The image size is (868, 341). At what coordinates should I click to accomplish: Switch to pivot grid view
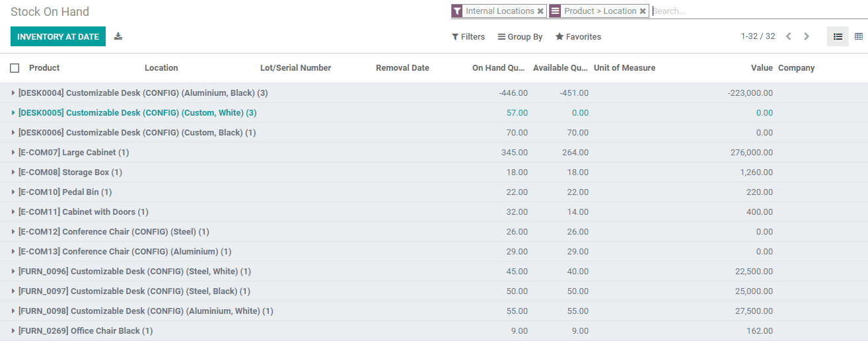click(x=859, y=36)
